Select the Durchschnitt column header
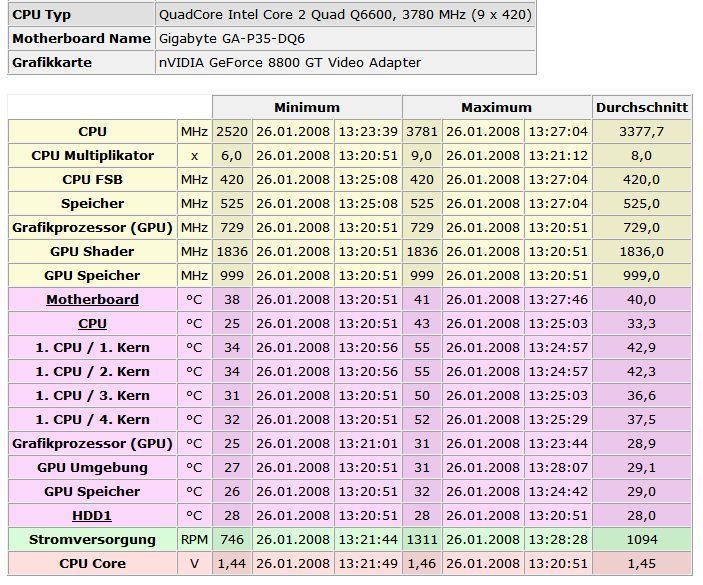The height and width of the screenshot is (585, 703). tap(642, 108)
